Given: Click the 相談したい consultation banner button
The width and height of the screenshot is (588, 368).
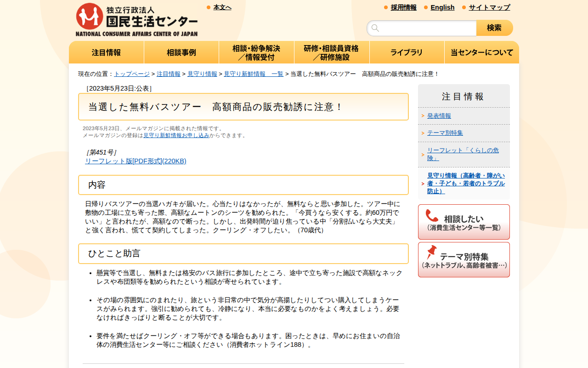Looking at the screenshot, I should click(x=464, y=222).
